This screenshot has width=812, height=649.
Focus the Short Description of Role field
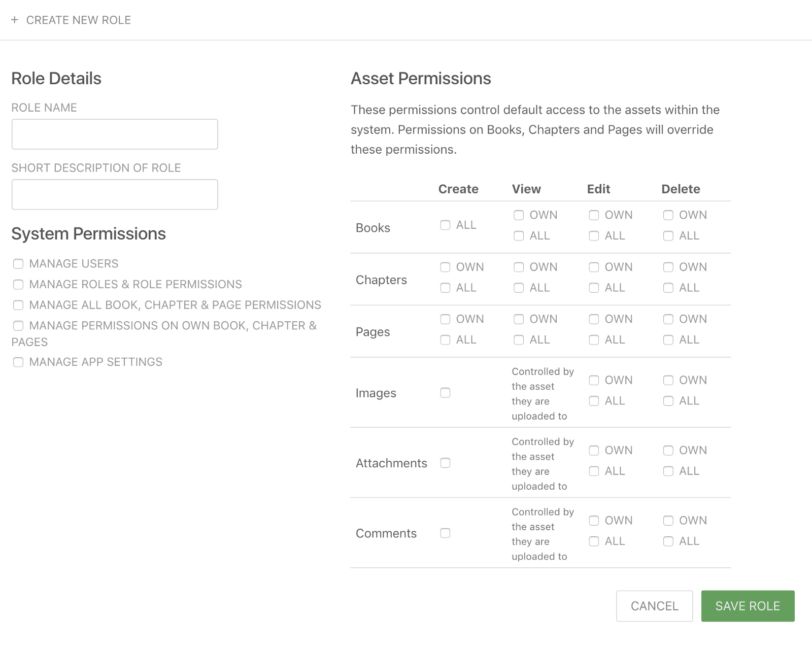click(x=115, y=194)
